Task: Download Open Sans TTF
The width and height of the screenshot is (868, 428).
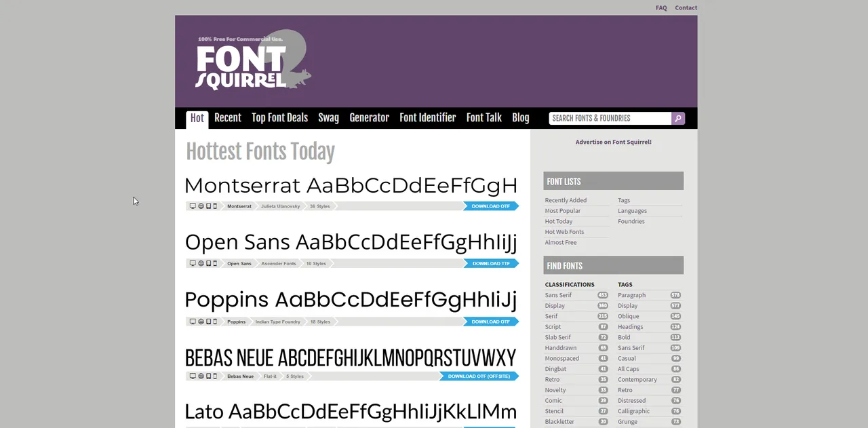Action: [491, 263]
